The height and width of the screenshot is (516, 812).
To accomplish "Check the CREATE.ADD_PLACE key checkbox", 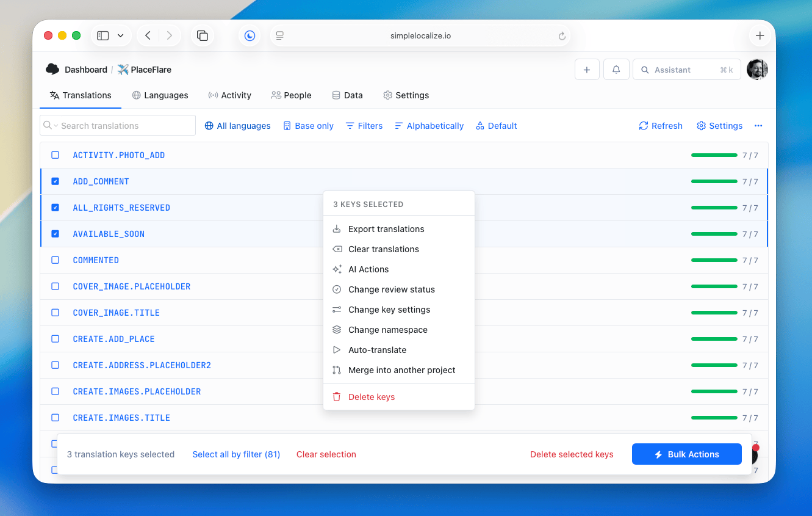I will point(55,339).
